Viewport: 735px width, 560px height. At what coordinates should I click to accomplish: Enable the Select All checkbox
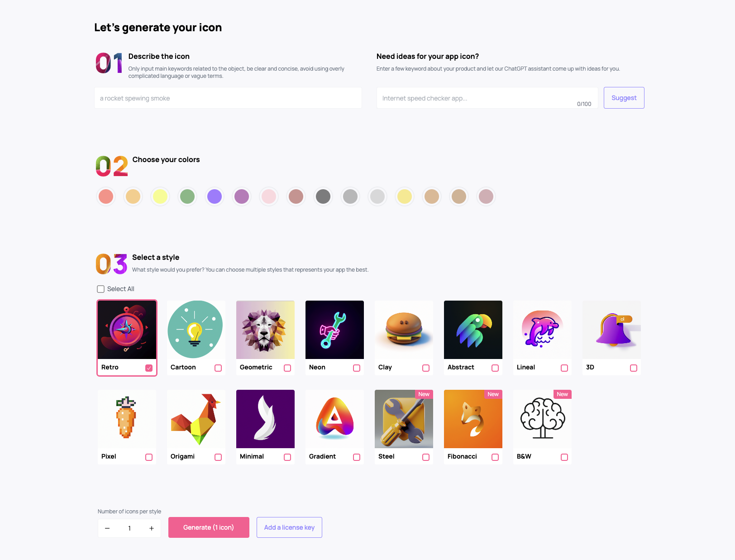tap(101, 289)
